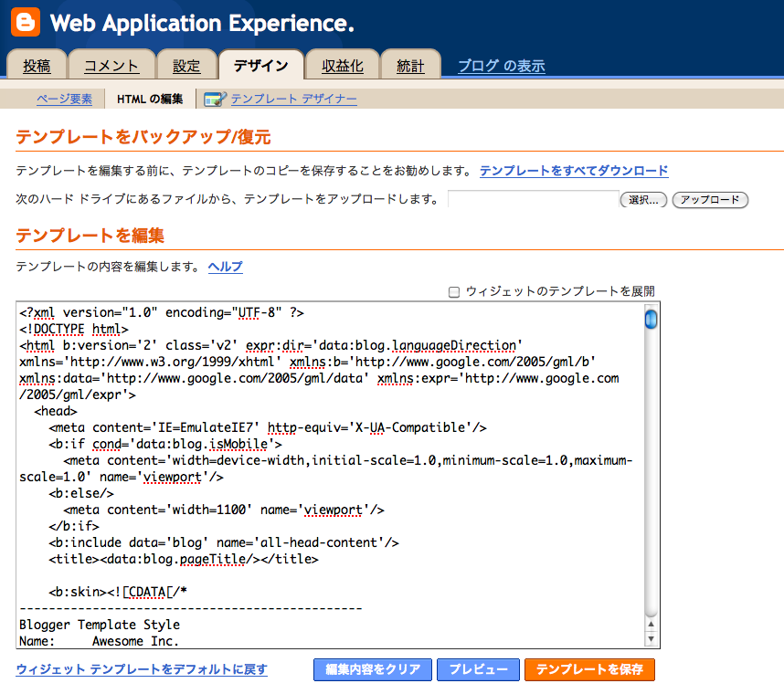Click the テンプレートを保存 button

pyautogui.click(x=589, y=669)
